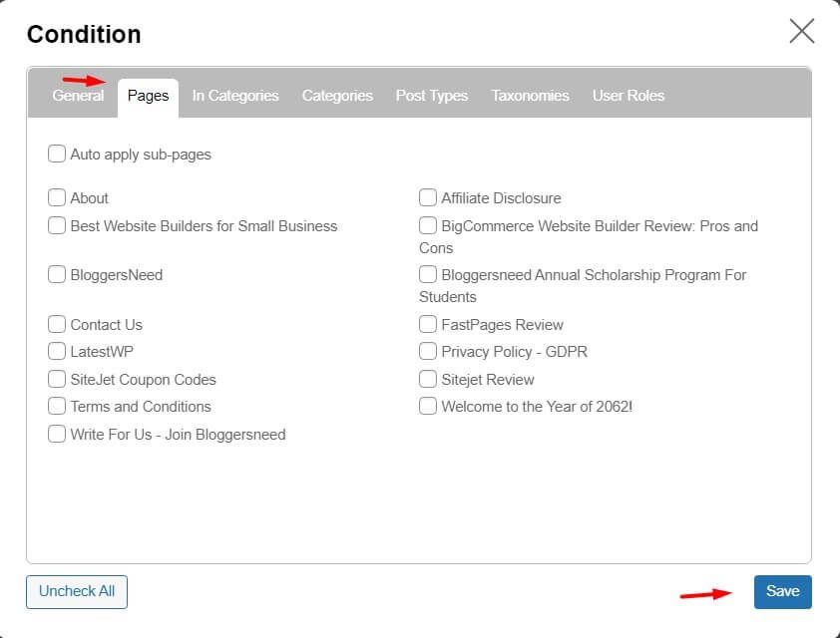Check Welcome to the Year of 2062!

428,406
